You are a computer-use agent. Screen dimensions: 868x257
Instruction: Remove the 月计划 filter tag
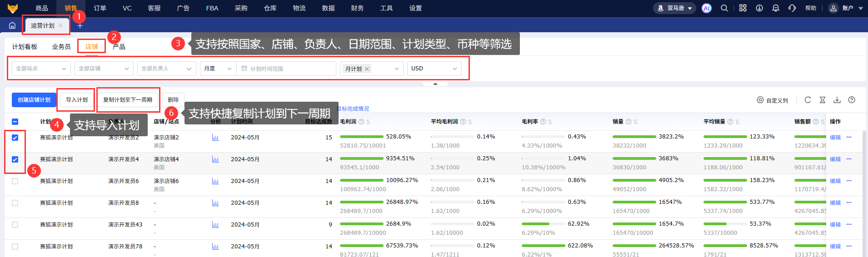pyautogui.click(x=367, y=69)
